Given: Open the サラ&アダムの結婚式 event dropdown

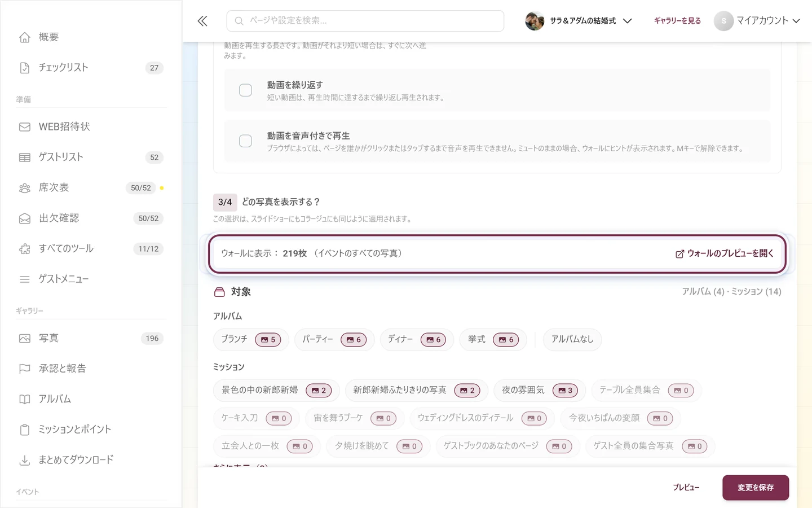Looking at the screenshot, I should tap(579, 21).
